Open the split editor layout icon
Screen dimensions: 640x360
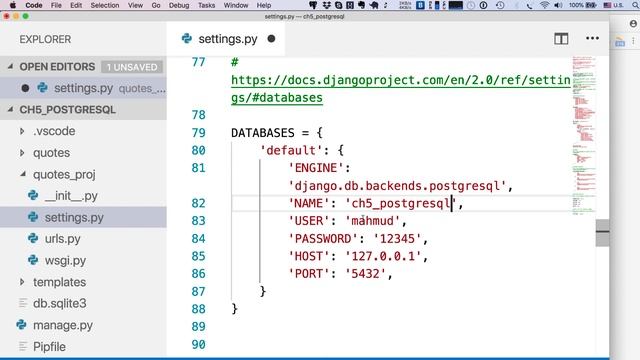[x=561, y=39]
